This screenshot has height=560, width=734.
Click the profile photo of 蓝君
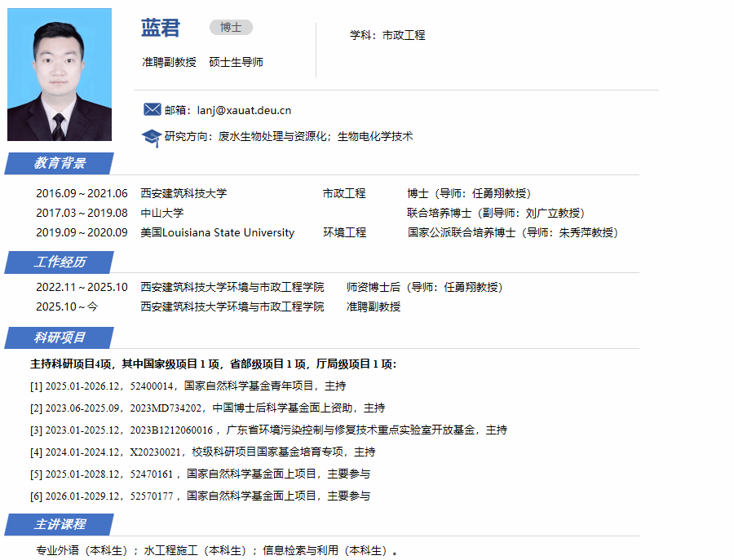point(60,75)
